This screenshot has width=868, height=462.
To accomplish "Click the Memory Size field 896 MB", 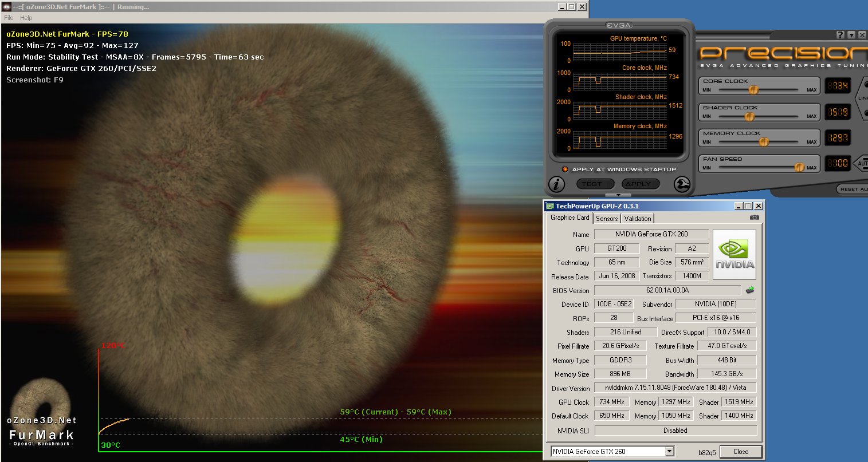I will point(620,374).
